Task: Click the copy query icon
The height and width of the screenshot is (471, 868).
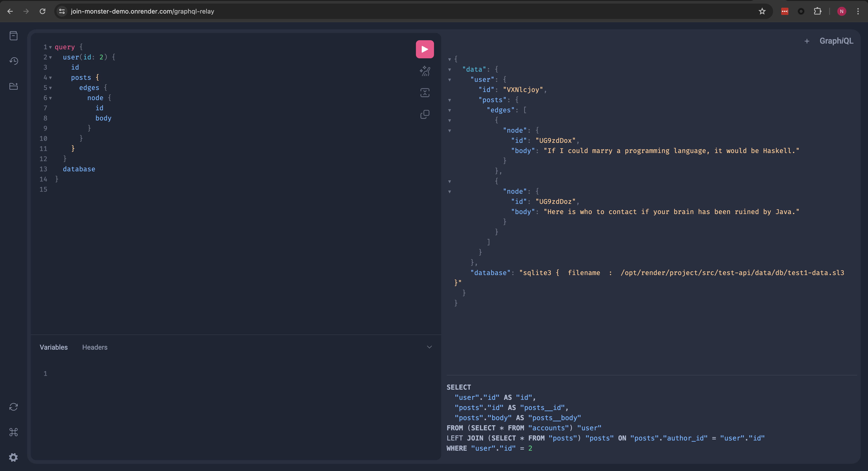Action: 425,115
